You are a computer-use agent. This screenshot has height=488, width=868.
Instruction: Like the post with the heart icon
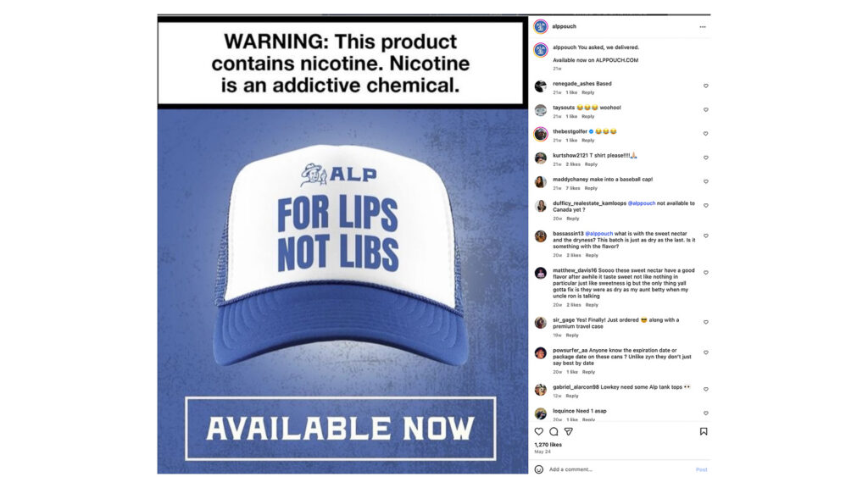(538, 431)
